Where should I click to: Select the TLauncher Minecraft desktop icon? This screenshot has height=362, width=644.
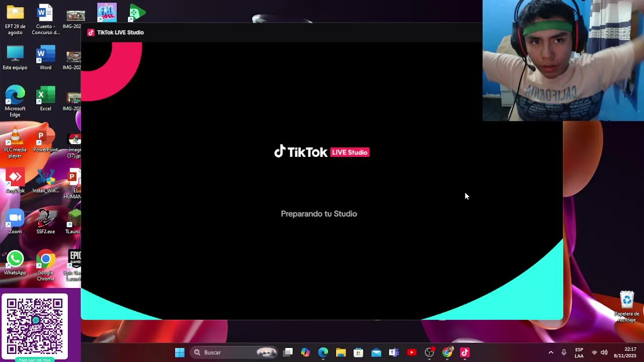73,222
